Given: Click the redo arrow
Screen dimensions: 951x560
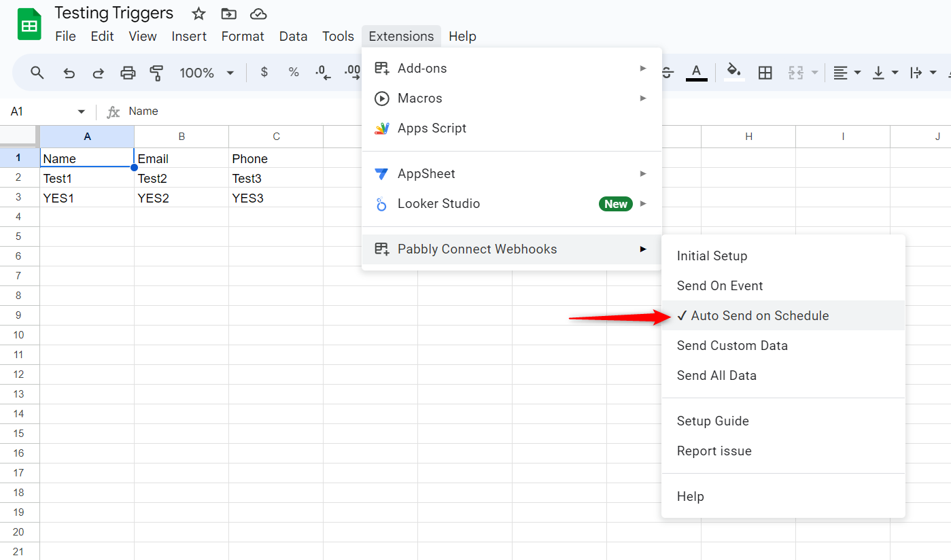Looking at the screenshot, I should (x=98, y=73).
